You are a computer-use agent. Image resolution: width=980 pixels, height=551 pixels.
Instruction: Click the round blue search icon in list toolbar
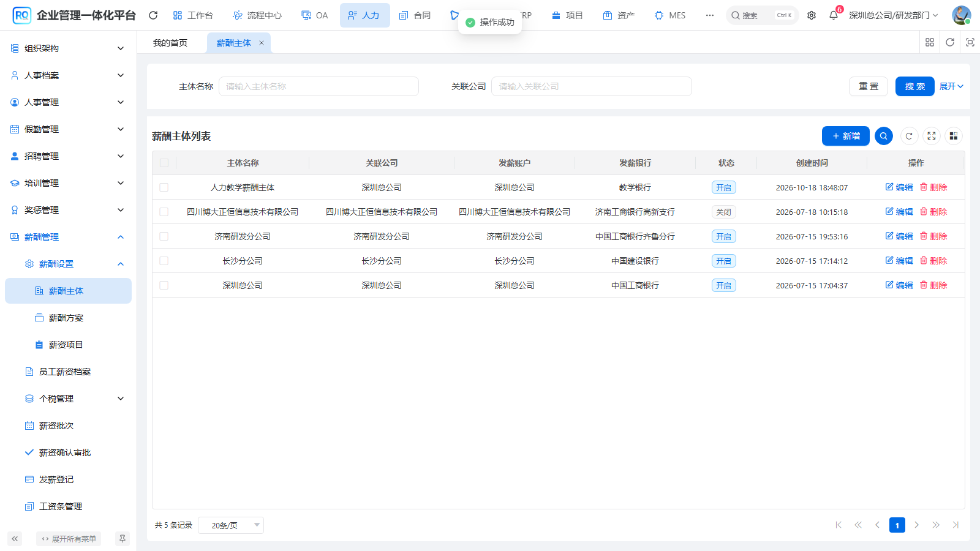(x=884, y=136)
